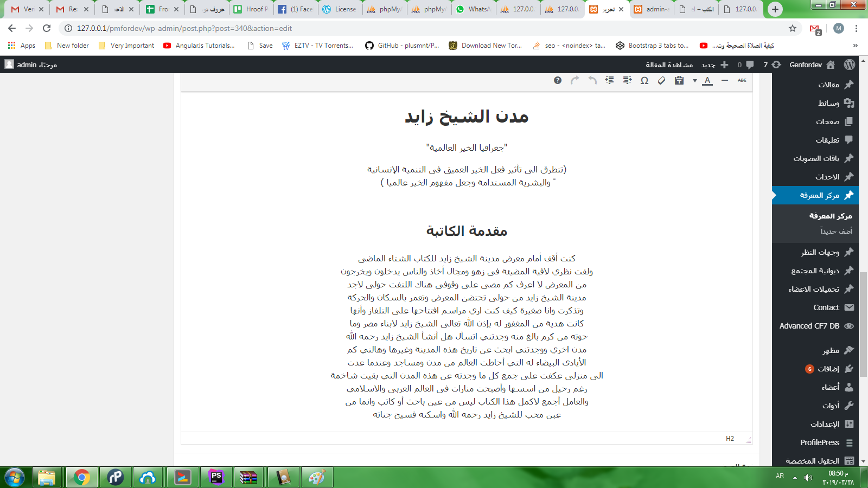Open the أدوات tools menu
This screenshot has height=488, width=868.
click(815, 406)
